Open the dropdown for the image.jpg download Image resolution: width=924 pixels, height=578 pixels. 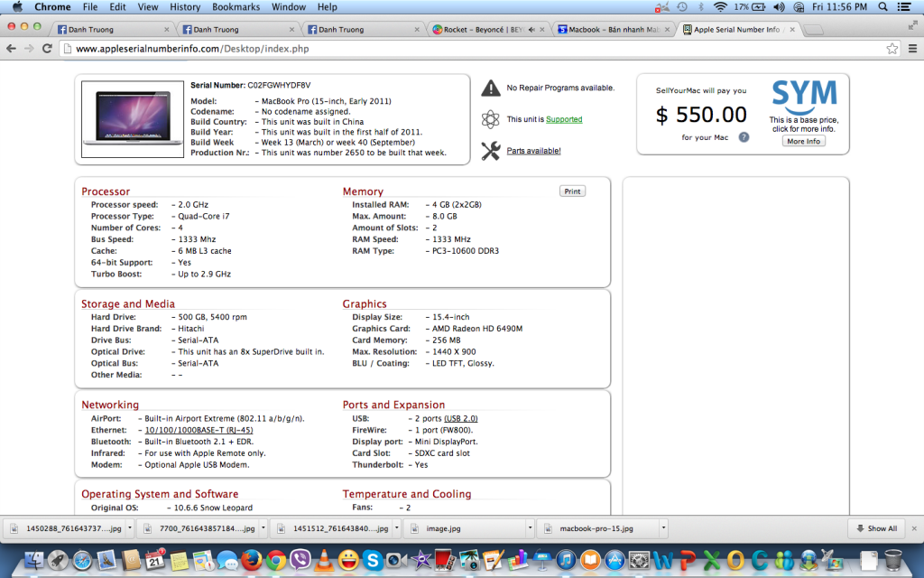[530, 527]
